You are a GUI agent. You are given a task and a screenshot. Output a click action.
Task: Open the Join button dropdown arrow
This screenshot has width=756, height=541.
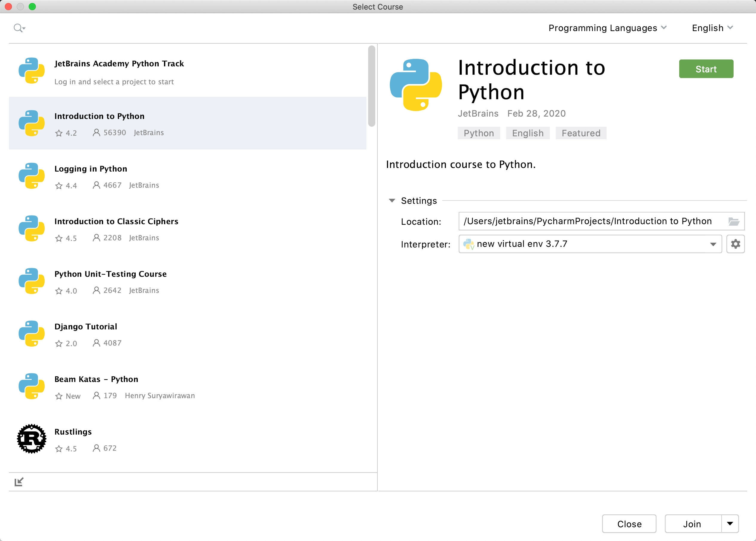pos(730,524)
